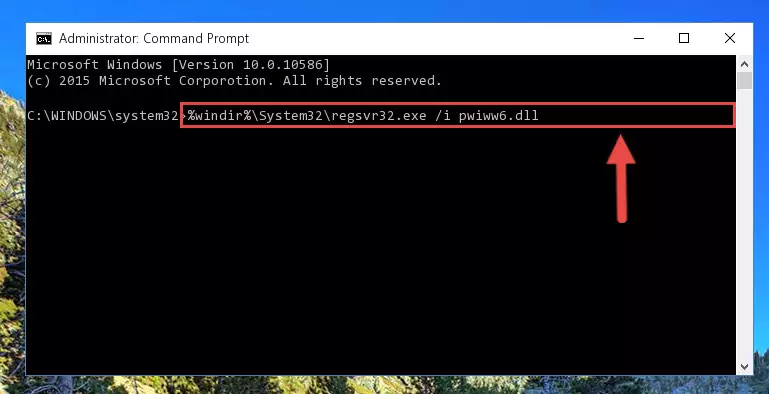Click the copyright Microsoft Corporation line
The height and width of the screenshot is (394, 769).
[234, 80]
